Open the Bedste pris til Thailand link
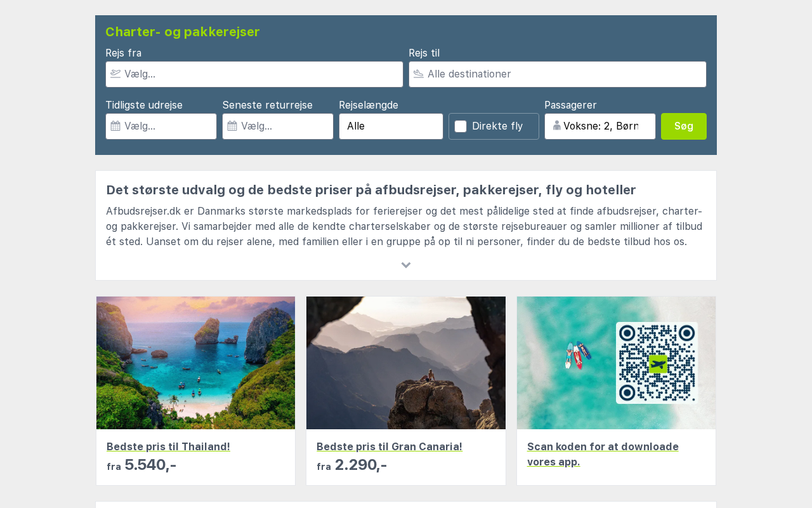Image resolution: width=812 pixels, height=508 pixels. point(168,446)
